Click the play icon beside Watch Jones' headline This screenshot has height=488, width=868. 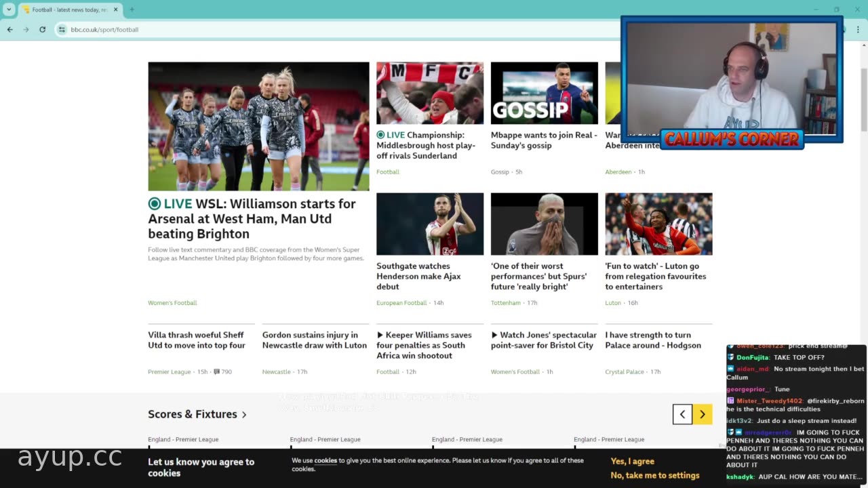494,335
